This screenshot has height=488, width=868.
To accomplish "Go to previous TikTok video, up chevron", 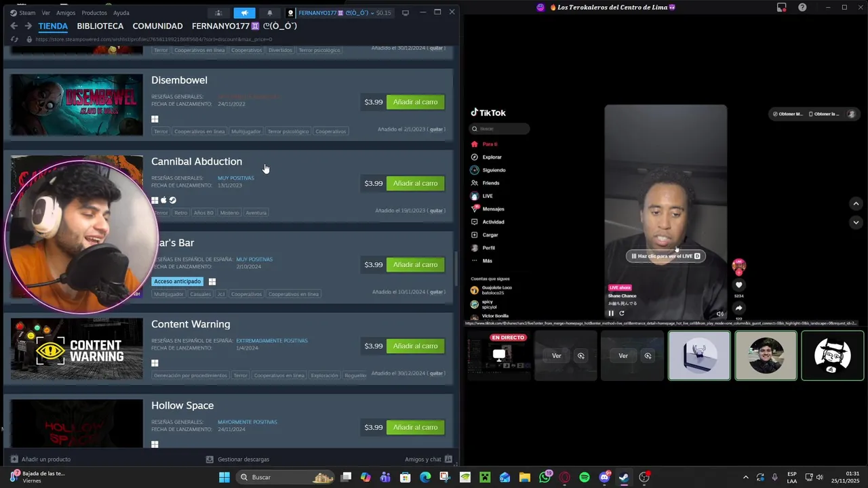I will 856,203.
